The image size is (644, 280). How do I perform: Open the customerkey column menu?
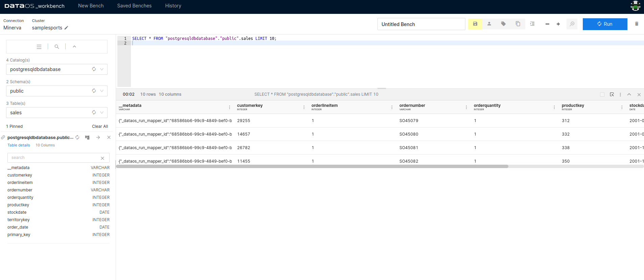pos(304,107)
